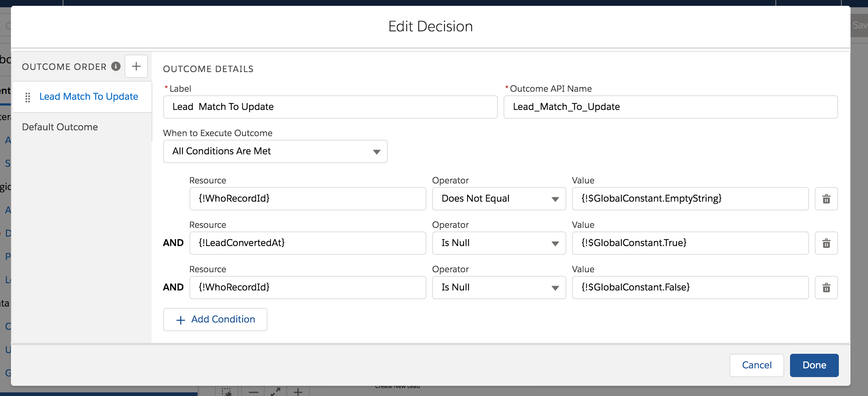Open the When to Execute Outcome dropdown
The image size is (868, 396).
click(275, 151)
